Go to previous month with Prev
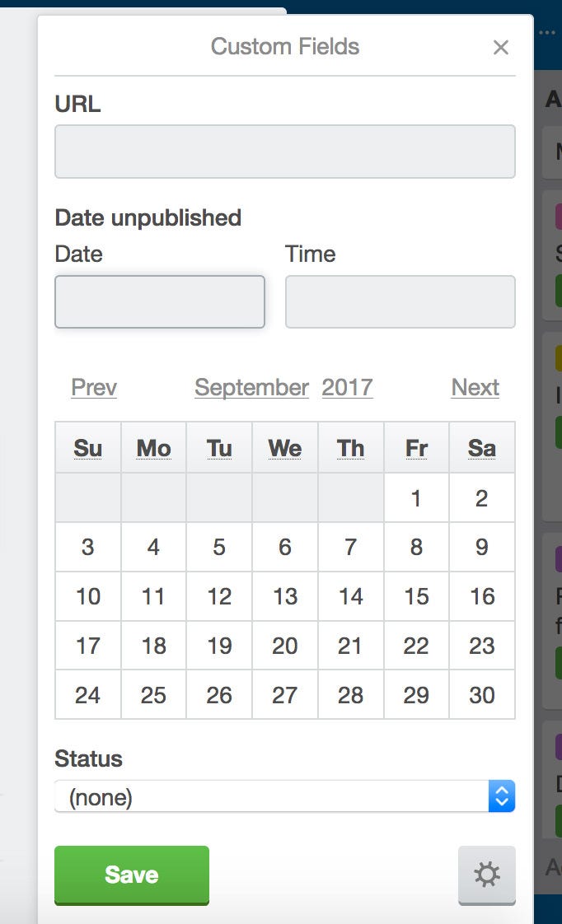The image size is (562, 924). 94,387
